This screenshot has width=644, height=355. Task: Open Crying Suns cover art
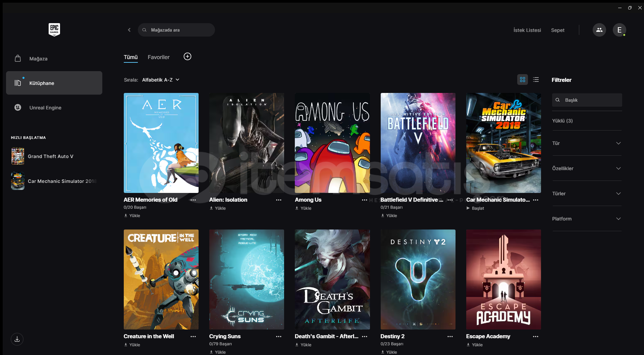(247, 280)
